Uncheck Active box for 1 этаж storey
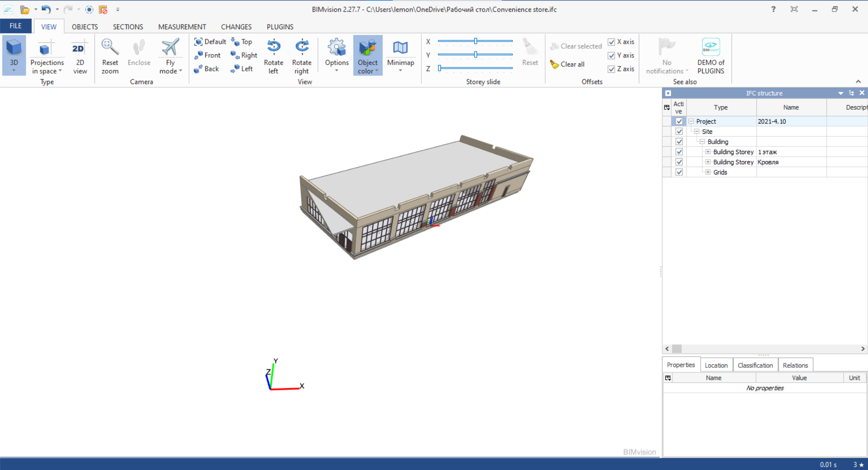The width and height of the screenshot is (868, 470). [679, 152]
